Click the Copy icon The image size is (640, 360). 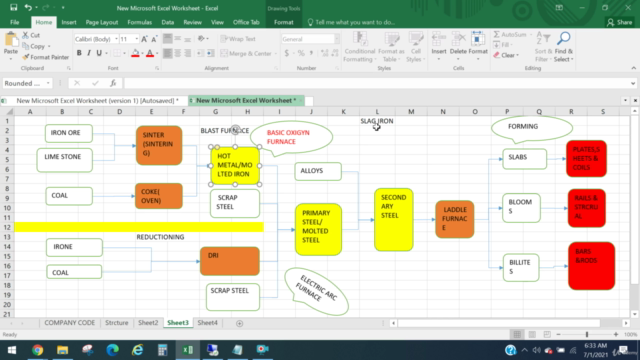click(26, 46)
